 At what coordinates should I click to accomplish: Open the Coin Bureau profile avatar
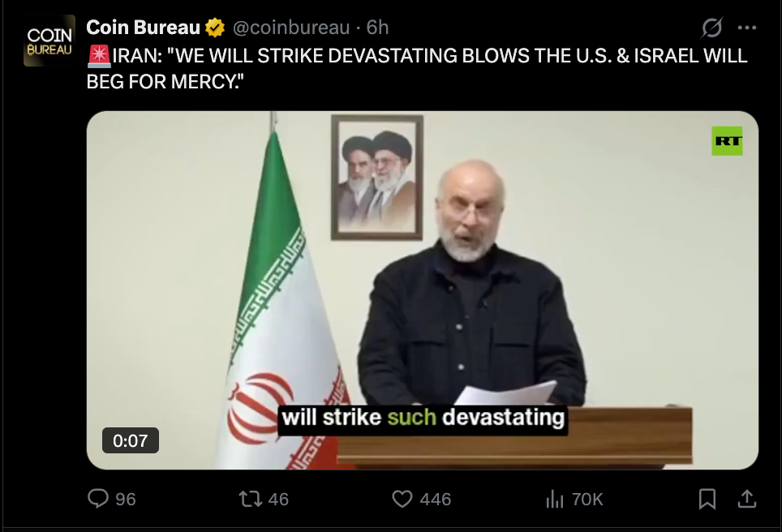(49, 41)
